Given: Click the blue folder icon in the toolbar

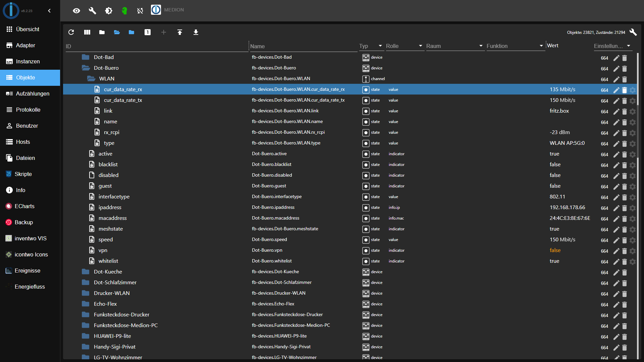Looking at the screenshot, I should (x=131, y=32).
